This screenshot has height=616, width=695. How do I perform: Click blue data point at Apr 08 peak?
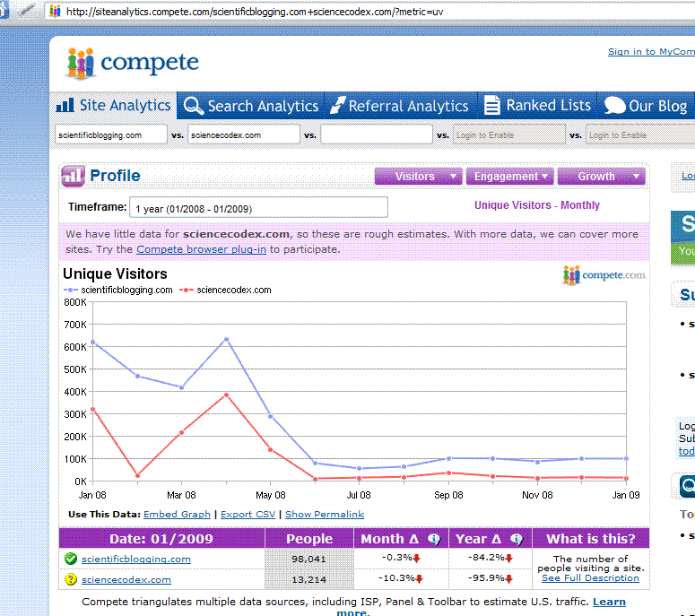click(227, 340)
